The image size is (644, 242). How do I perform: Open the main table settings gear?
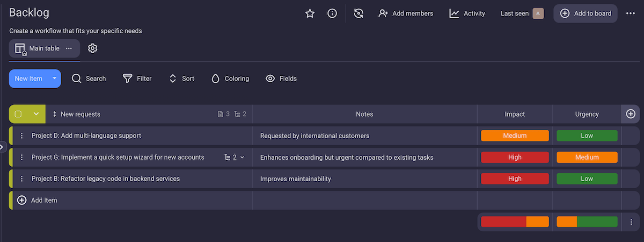(x=92, y=48)
